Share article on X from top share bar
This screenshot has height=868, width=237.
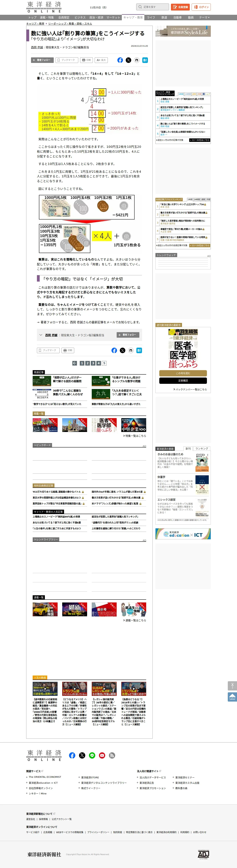tap(128, 60)
